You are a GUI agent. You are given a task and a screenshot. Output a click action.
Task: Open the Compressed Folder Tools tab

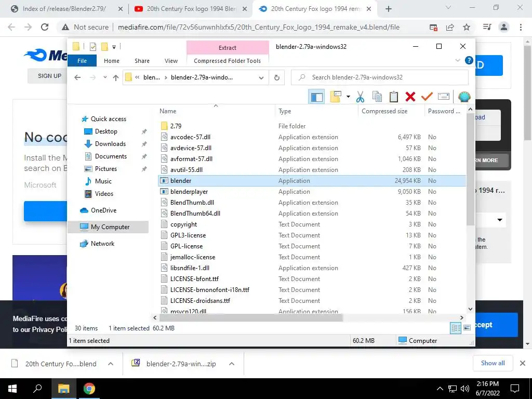[228, 61]
